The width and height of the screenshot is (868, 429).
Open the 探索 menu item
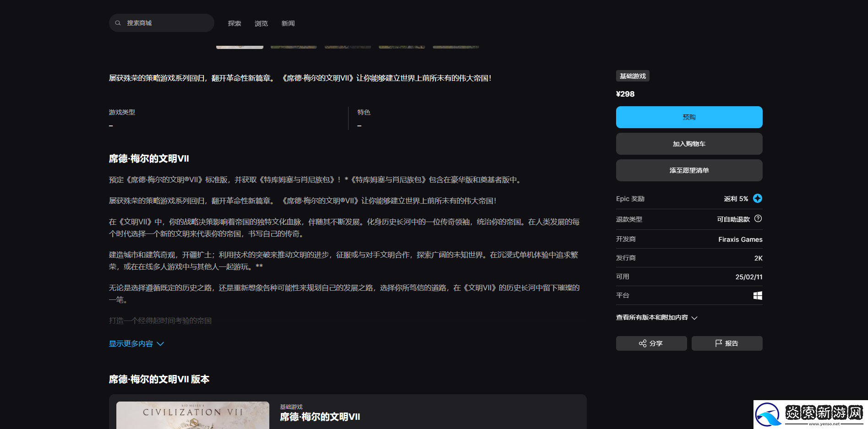(234, 23)
